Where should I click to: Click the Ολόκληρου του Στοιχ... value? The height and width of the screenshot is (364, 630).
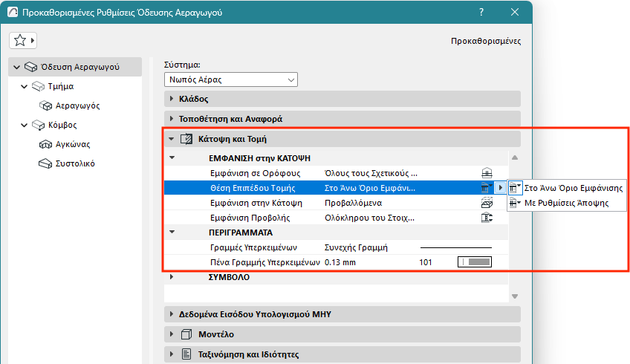(x=369, y=218)
